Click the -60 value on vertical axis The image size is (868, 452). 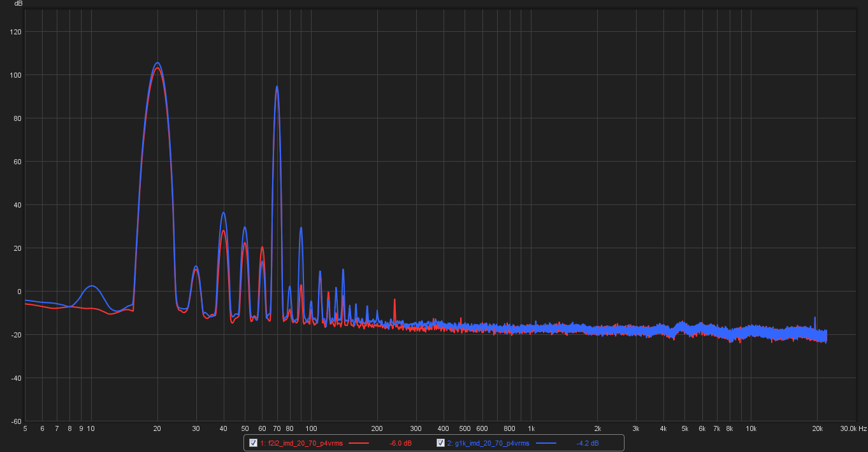coord(16,421)
